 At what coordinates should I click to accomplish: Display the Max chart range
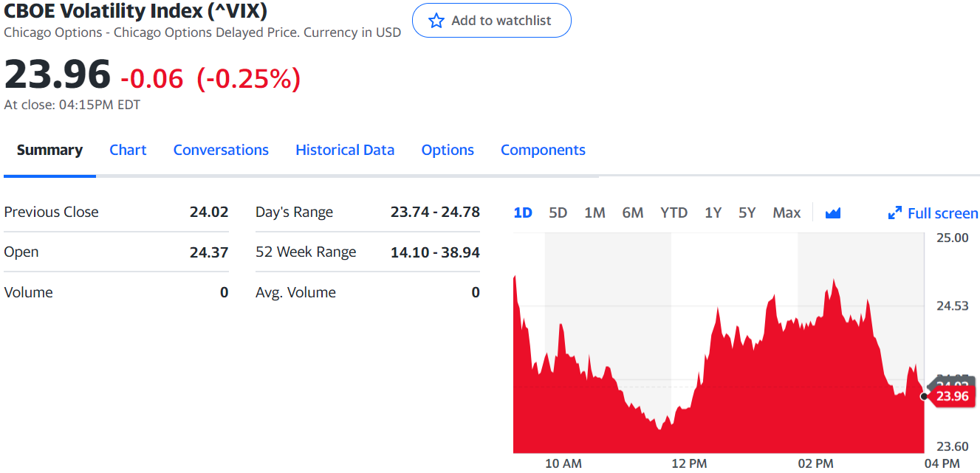pyautogui.click(x=787, y=213)
